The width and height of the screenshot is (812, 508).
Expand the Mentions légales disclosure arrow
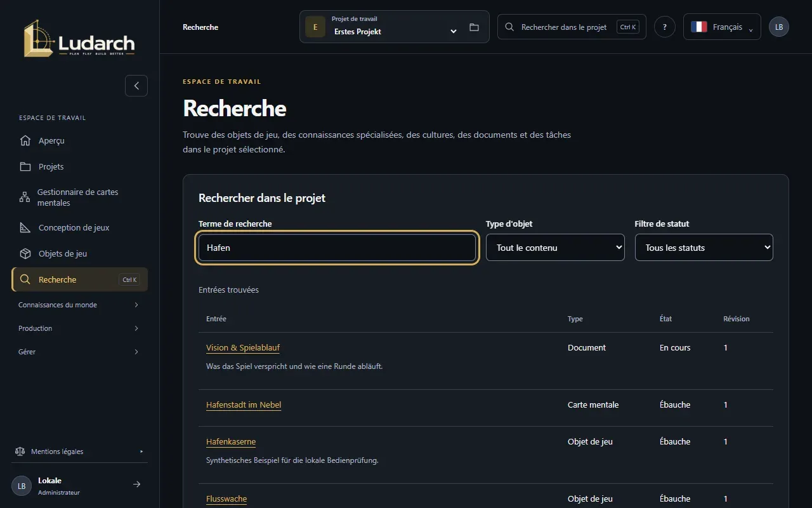pos(141,451)
